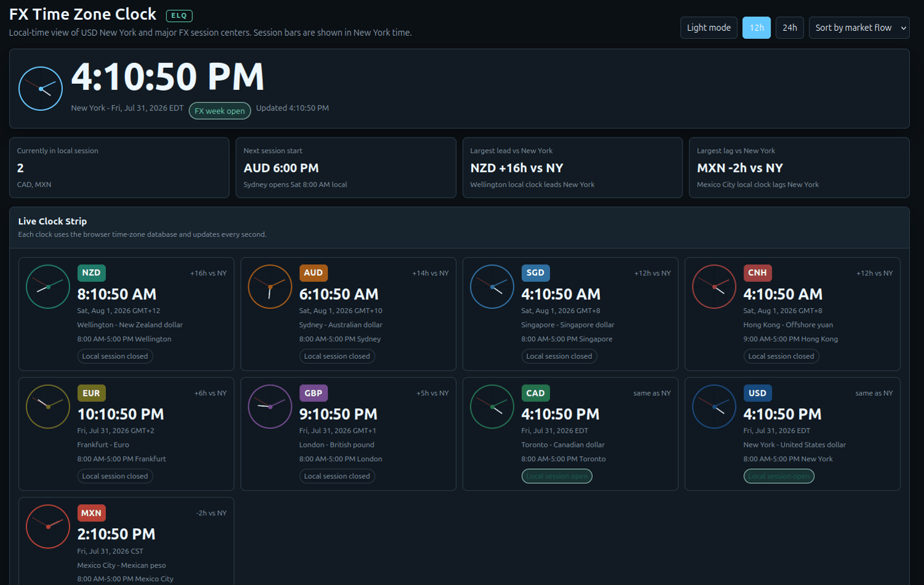Click the 10:10:50 PM Frankfurt time
The height and width of the screenshot is (585, 924).
tap(121, 414)
